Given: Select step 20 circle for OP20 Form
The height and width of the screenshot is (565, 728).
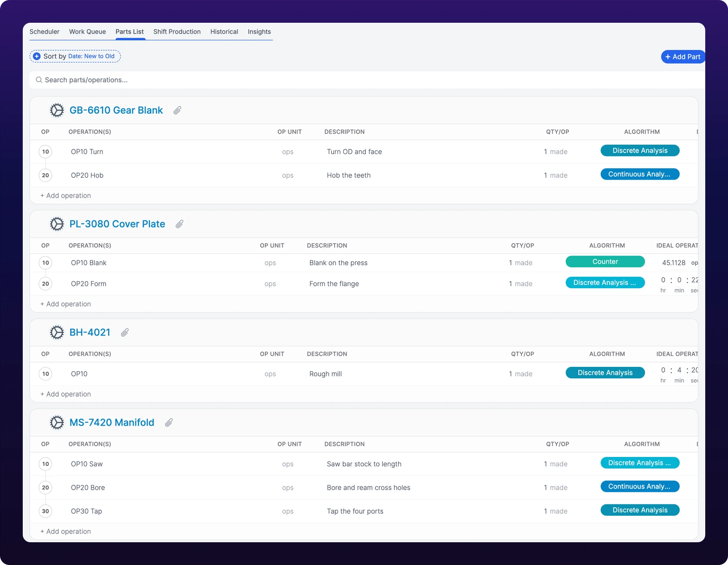Looking at the screenshot, I should (45, 284).
